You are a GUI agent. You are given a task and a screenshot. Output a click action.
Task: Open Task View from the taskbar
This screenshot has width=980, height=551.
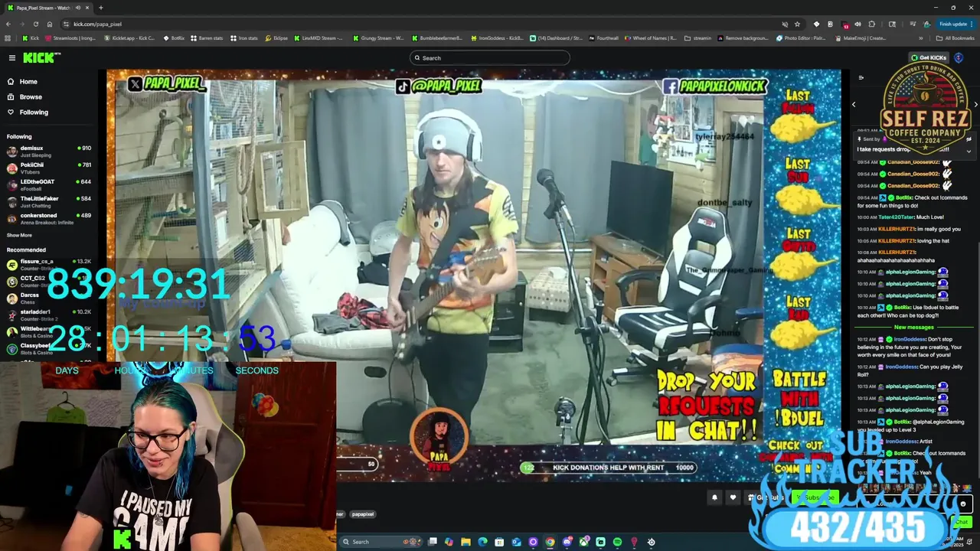point(432,542)
